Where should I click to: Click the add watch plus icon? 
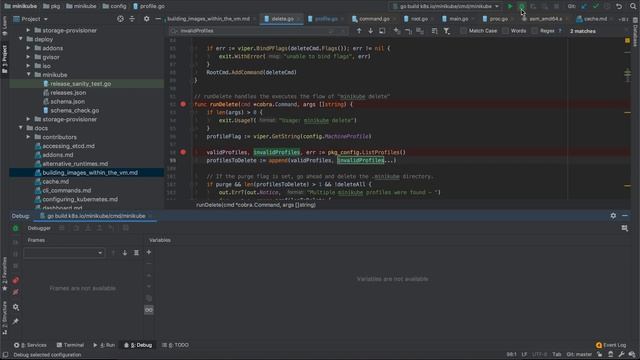149,252
